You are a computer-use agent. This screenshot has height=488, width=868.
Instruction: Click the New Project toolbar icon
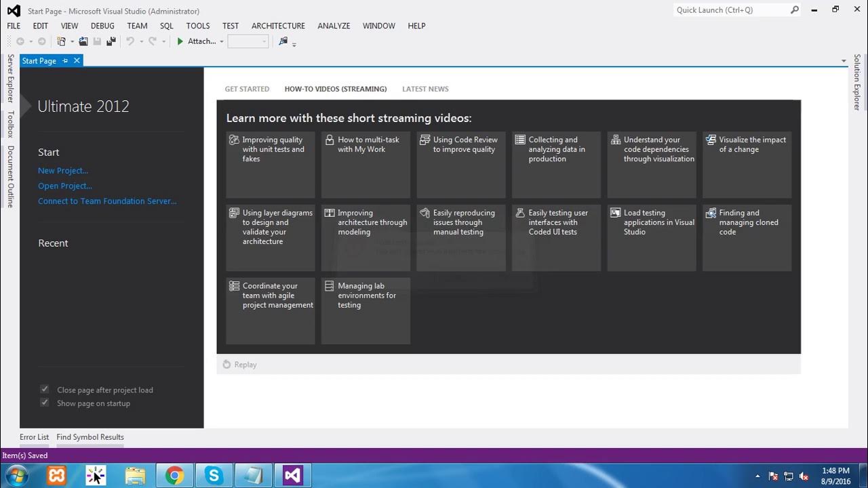tap(62, 41)
